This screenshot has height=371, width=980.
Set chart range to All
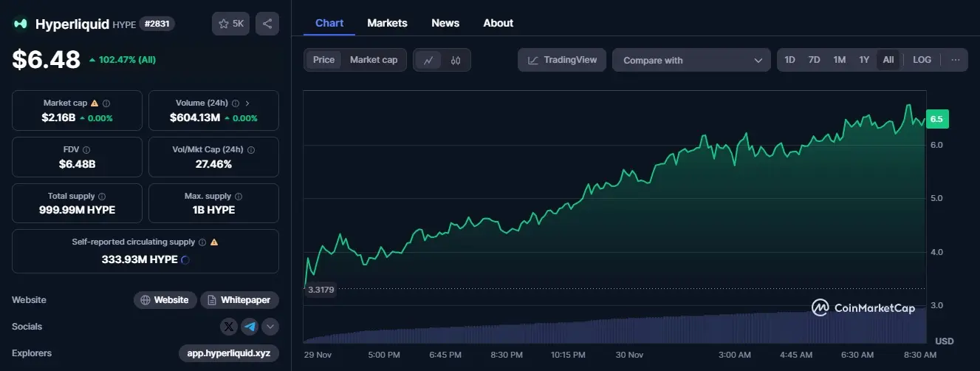tap(888, 60)
